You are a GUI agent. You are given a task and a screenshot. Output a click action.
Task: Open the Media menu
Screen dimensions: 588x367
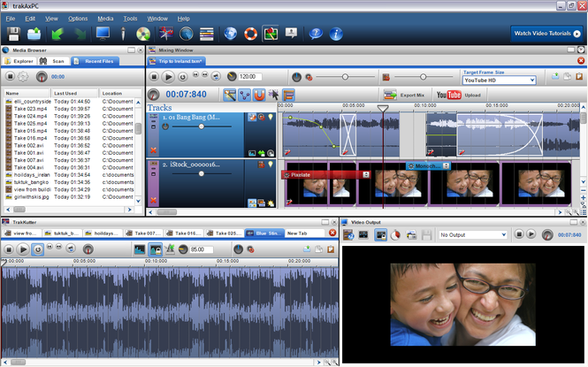105,18
